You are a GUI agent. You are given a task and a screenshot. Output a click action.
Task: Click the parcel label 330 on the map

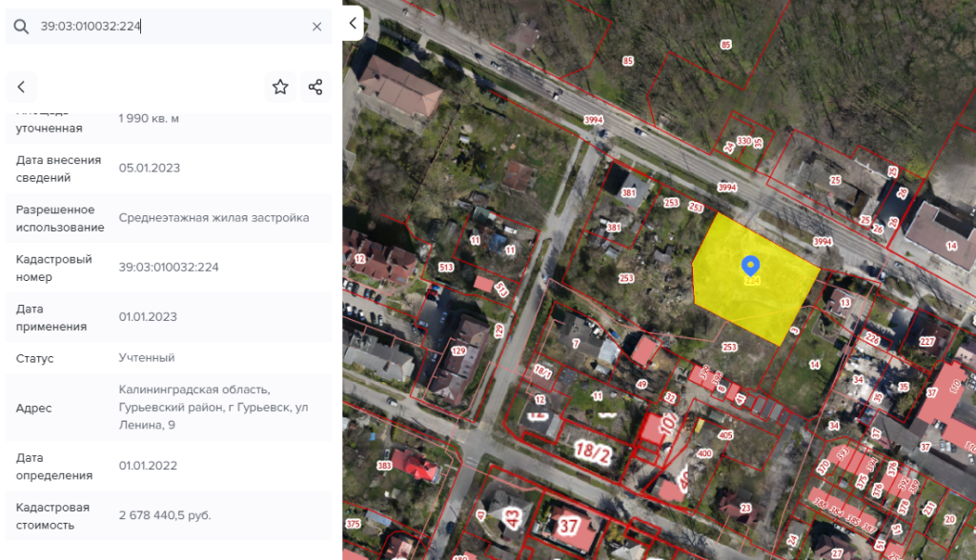tap(744, 141)
